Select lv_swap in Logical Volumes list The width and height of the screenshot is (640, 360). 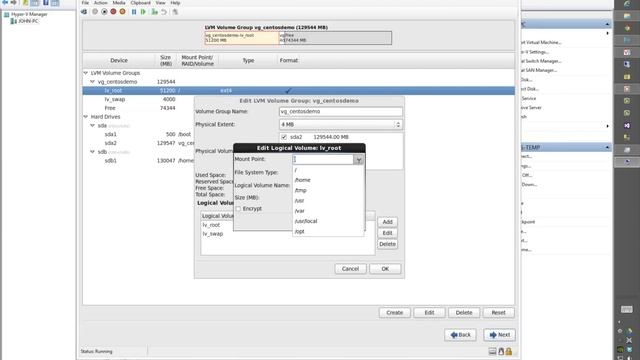pos(213,234)
